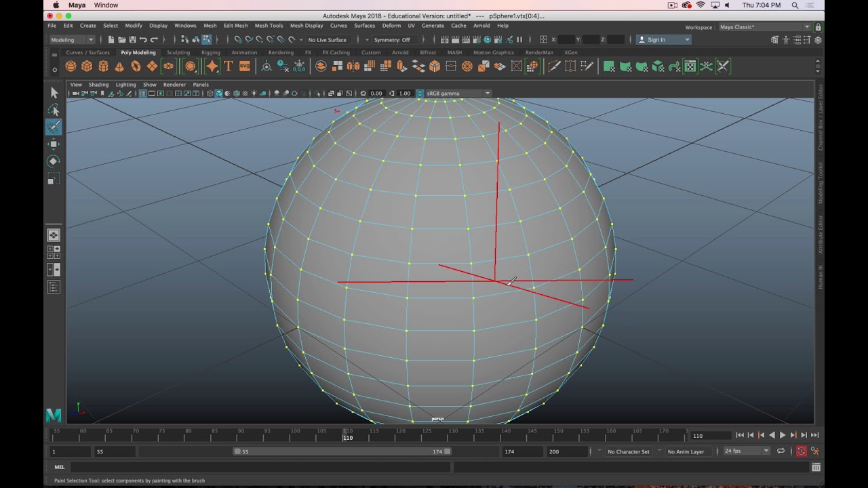Click the MEL command input field

pos(260,467)
